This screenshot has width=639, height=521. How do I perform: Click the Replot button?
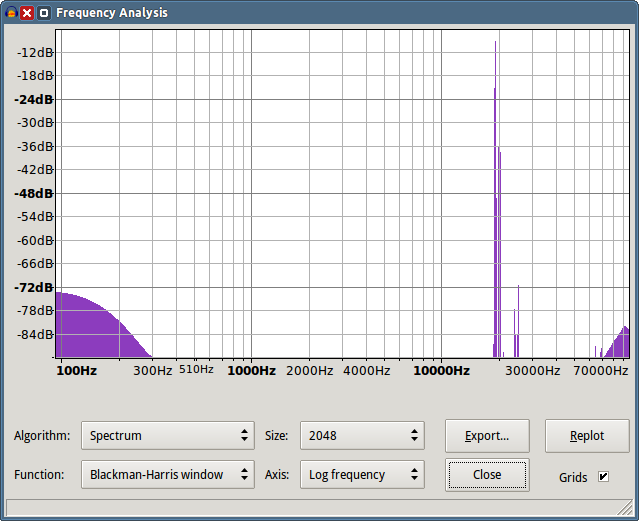coord(587,436)
